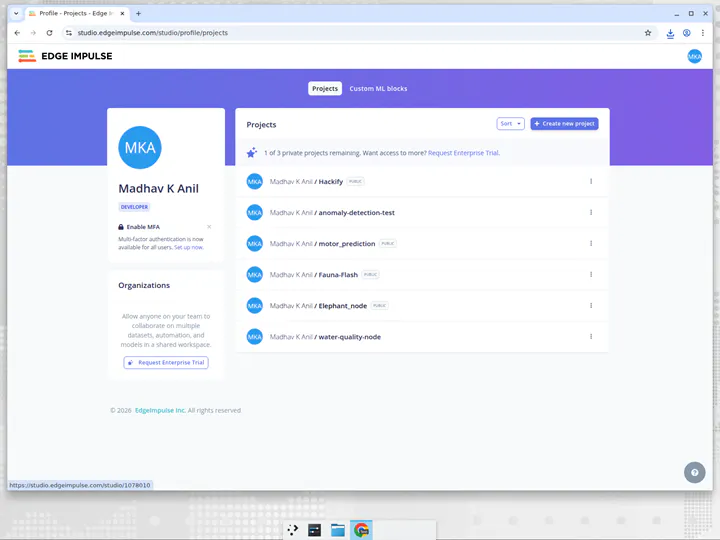This screenshot has width=720, height=540.
Task: Click the large MKA profile picture
Action: click(140, 147)
